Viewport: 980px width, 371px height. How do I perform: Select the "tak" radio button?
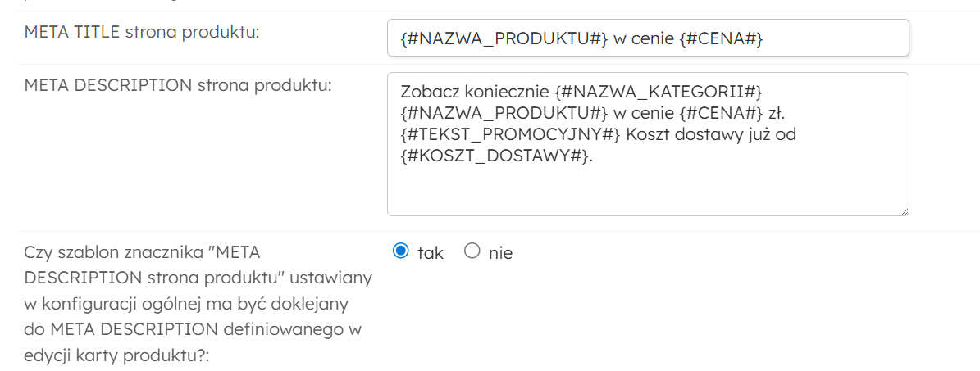pos(401,251)
